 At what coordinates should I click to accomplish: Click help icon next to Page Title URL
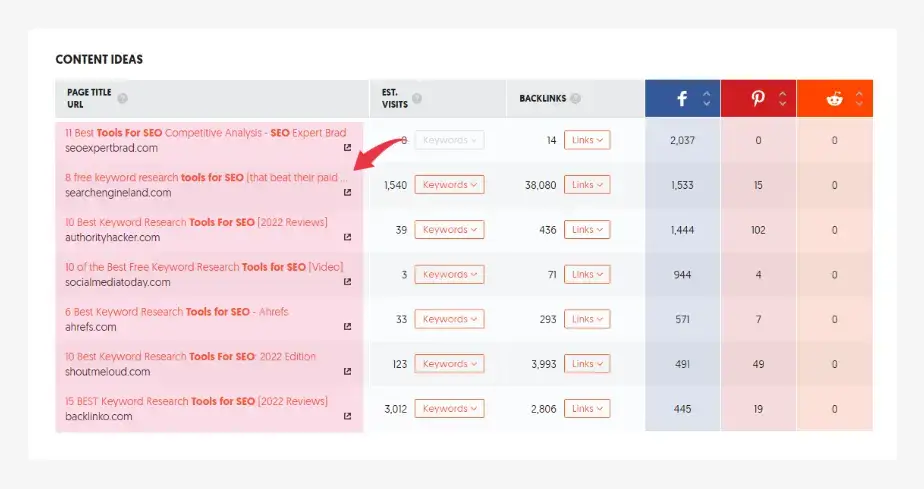[122, 99]
